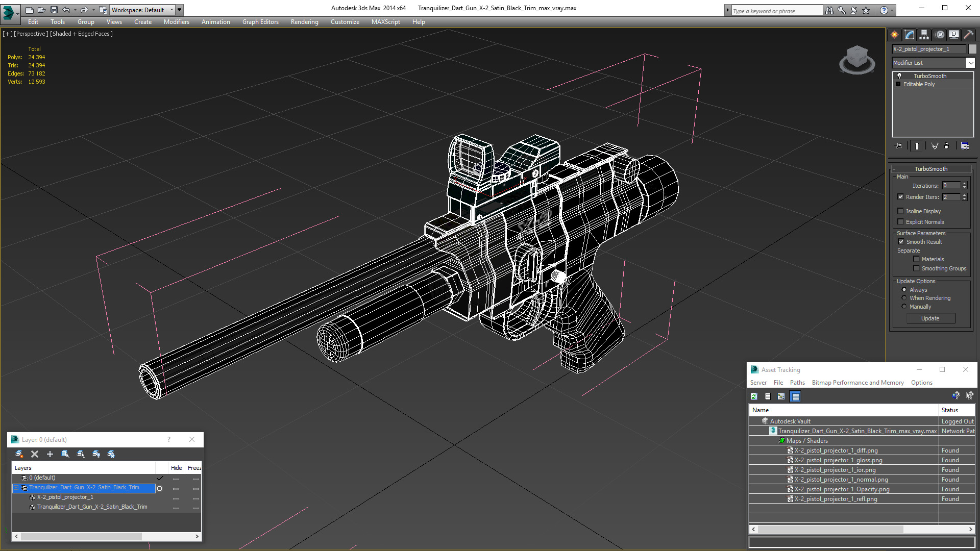The width and height of the screenshot is (980, 551).
Task: Click Select Highlighted Objects and Layers icon
Action: (65, 454)
